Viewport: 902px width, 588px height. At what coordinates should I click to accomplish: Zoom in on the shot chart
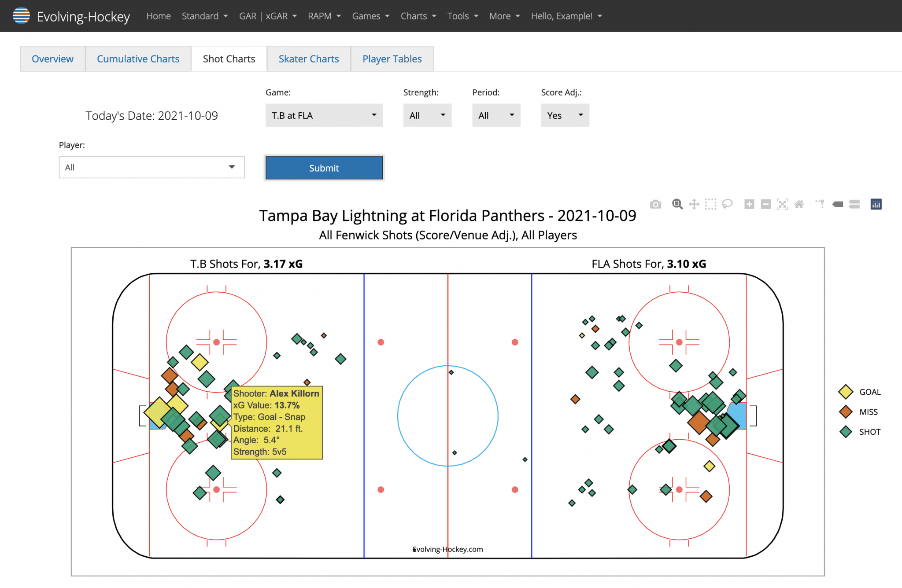[x=749, y=204]
